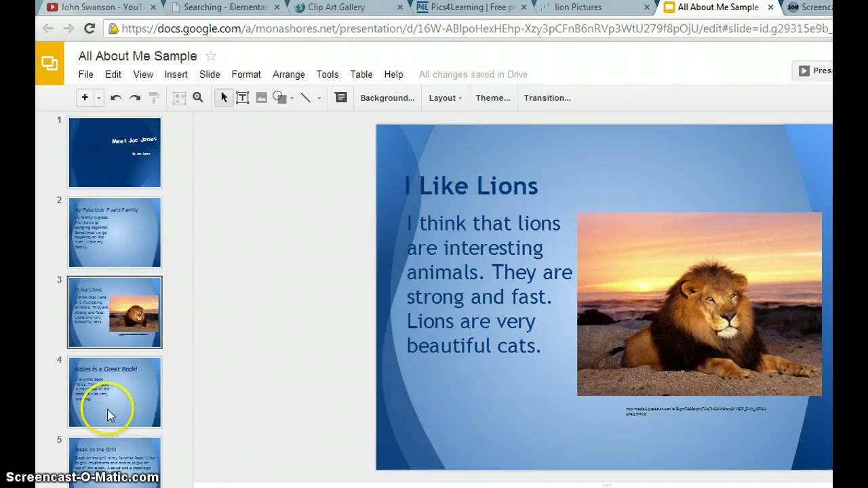Open the Tools menu
This screenshot has height=488, width=868.
tap(328, 75)
